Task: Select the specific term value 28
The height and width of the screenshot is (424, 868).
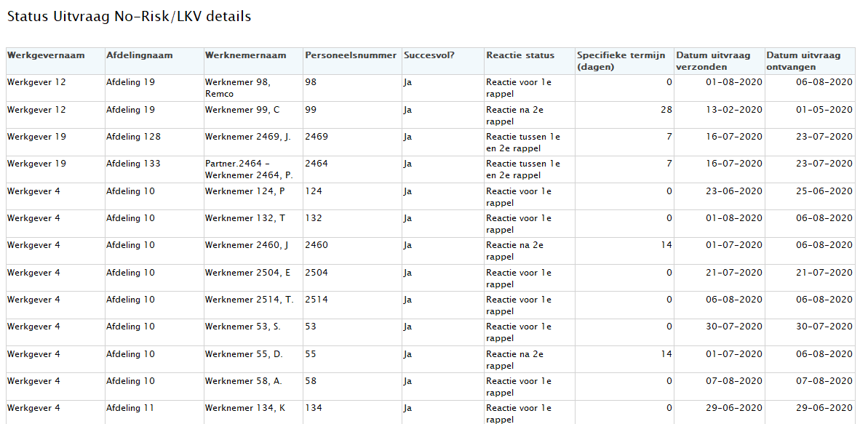Action: pyautogui.click(x=666, y=110)
